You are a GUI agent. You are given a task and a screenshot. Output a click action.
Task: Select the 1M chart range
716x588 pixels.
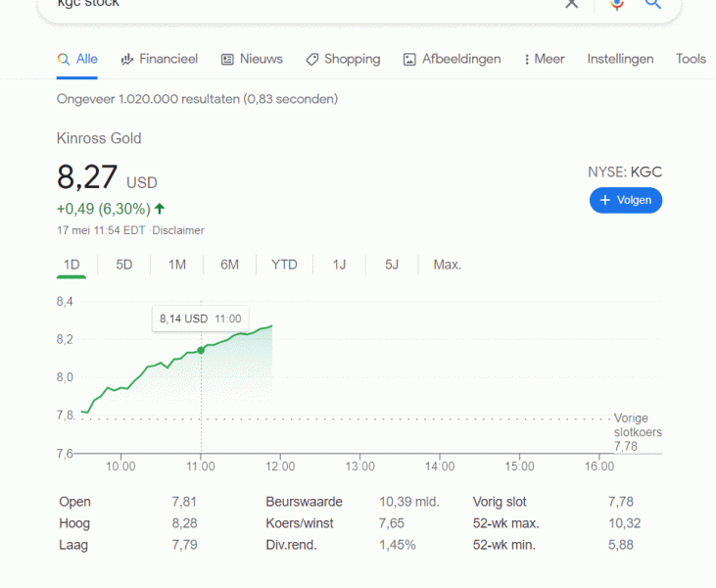pyautogui.click(x=176, y=265)
